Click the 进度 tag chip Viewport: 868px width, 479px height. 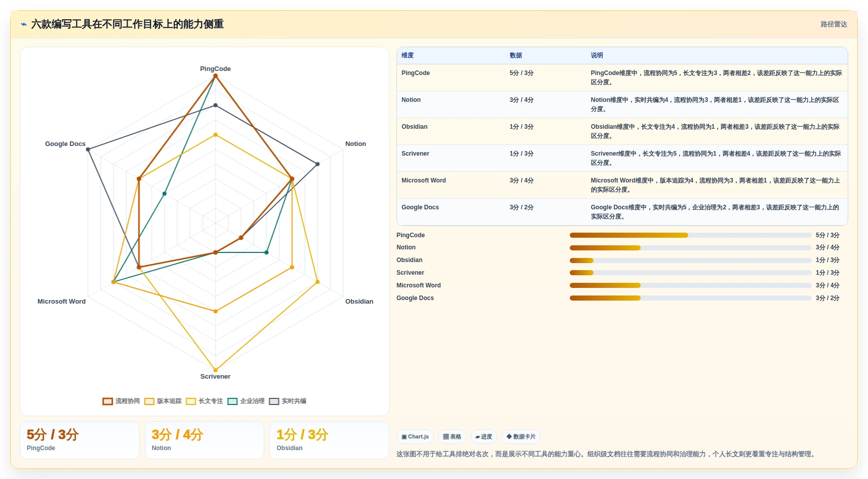[484, 436]
